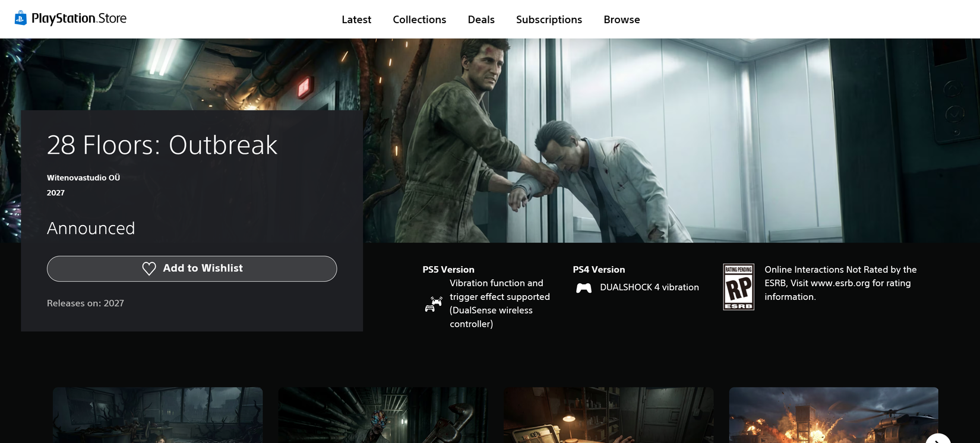Open the Latest menu item
This screenshot has height=443, width=980.
(x=356, y=20)
